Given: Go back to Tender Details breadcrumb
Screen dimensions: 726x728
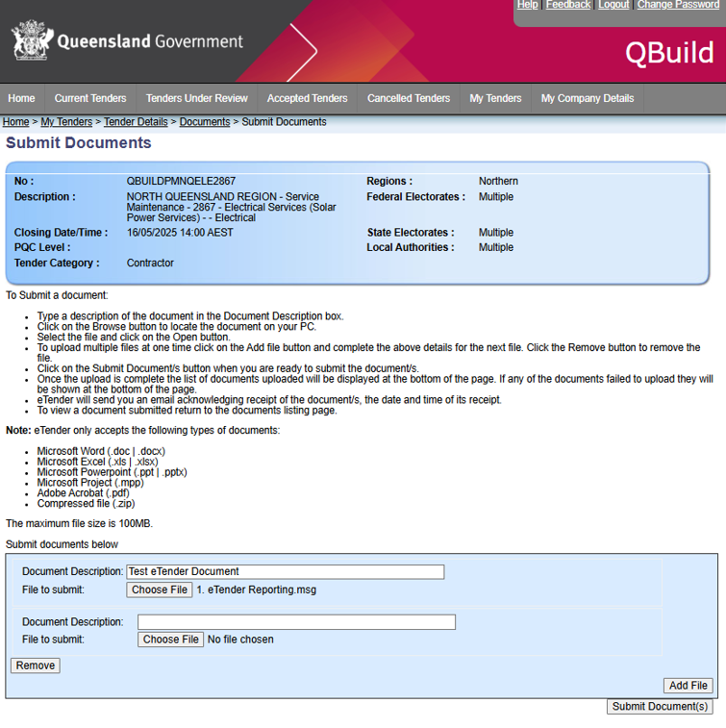Looking at the screenshot, I should tap(136, 122).
